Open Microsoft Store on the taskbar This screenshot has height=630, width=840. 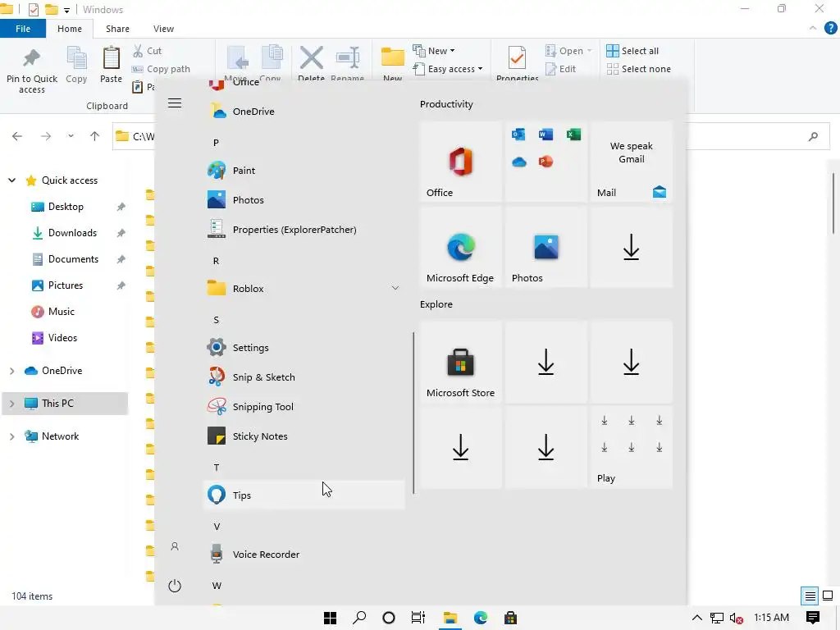(x=510, y=618)
